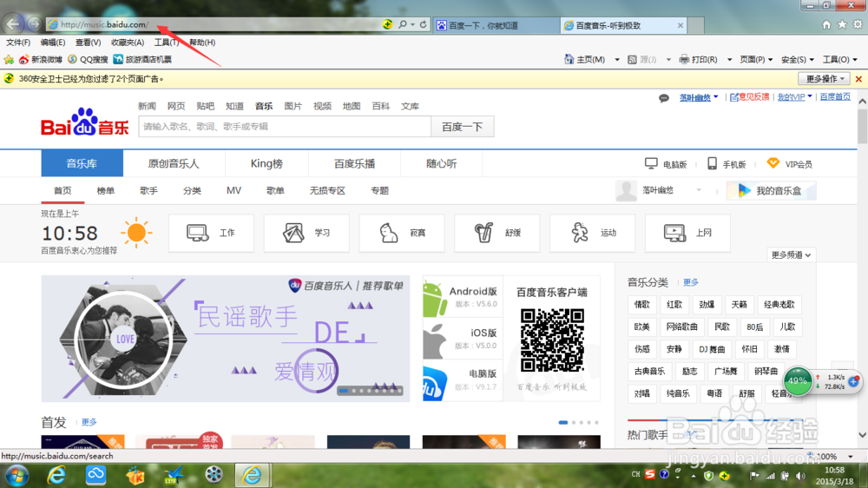The height and width of the screenshot is (488, 868).
Task: Click the iOS版 Apple download icon
Action: (x=435, y=340)
